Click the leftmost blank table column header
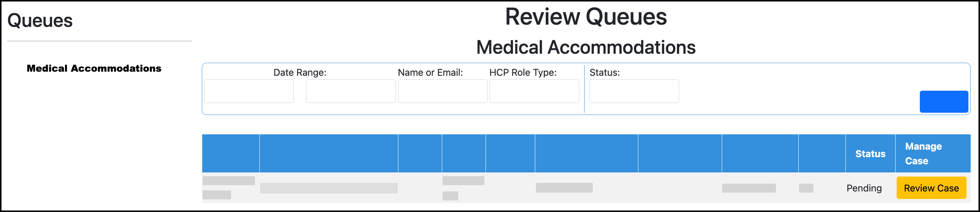Viewport: 980px width, 212px height. (231, 153)
